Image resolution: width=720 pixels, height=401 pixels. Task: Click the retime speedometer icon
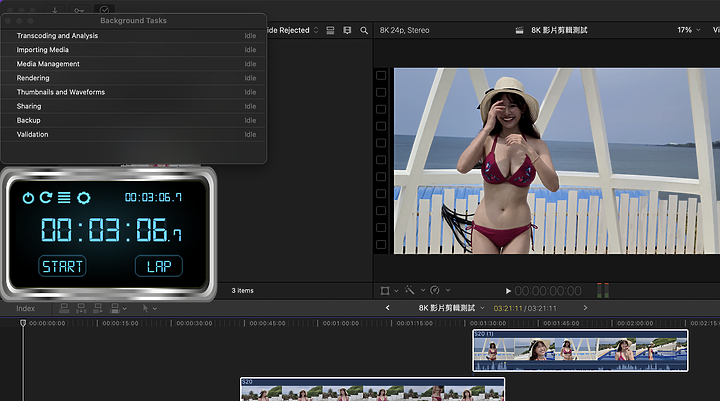[x=435, y=290]
